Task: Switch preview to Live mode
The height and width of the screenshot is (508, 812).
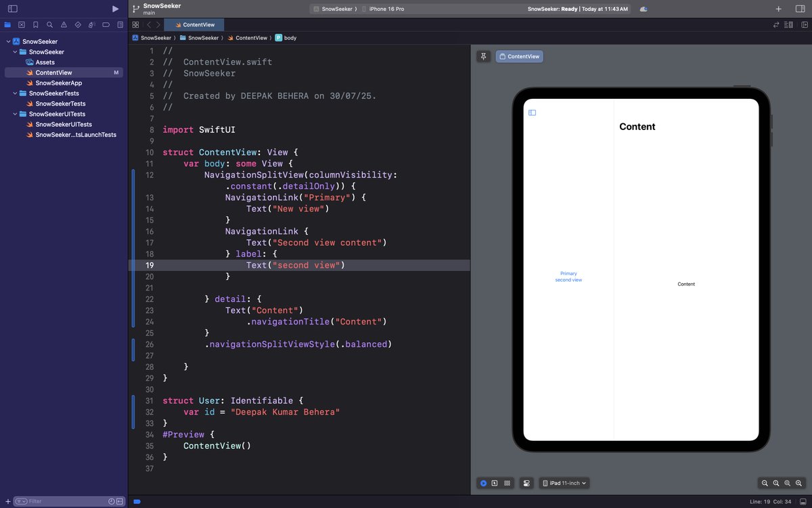Action: click(483, 483)
